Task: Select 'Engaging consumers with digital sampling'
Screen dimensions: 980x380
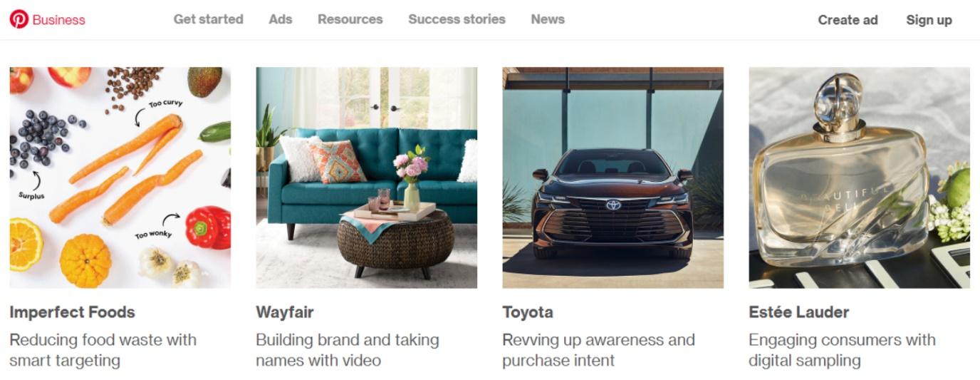Action: [x=842, y=350]
